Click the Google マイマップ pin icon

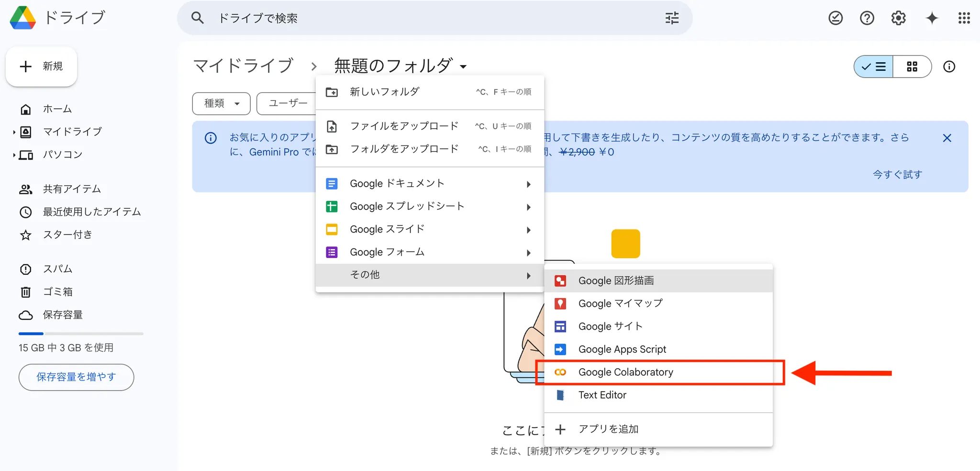pos(560,303)
